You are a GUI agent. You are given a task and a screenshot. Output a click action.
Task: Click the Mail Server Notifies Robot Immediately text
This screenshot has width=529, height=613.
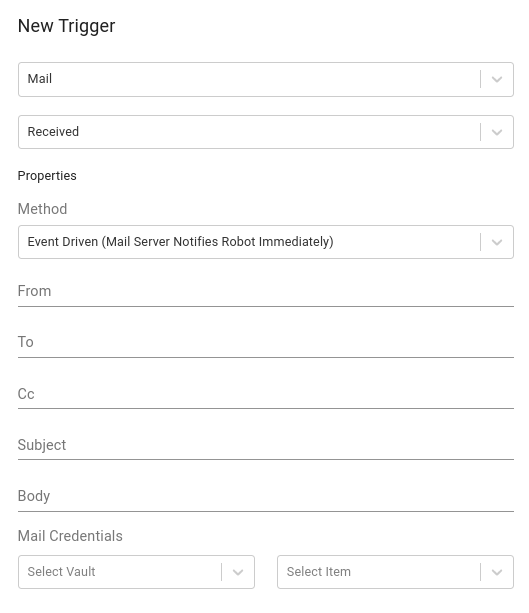click(217, 242)
